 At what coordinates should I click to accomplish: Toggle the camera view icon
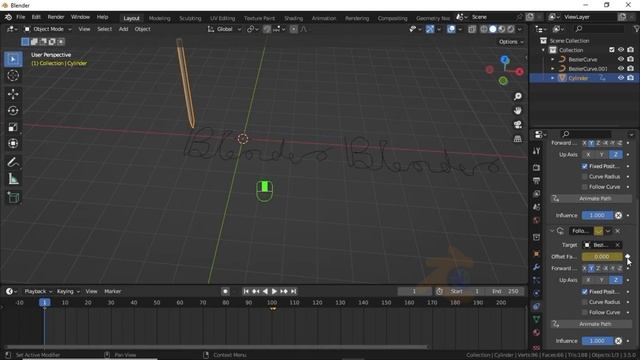tap(518, 124)
